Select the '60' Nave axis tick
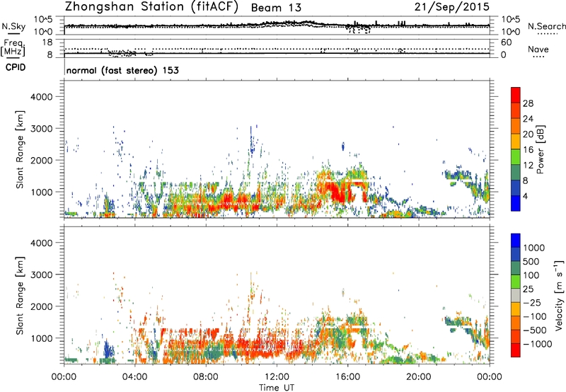The image size is (566, 392). point(507,42)
